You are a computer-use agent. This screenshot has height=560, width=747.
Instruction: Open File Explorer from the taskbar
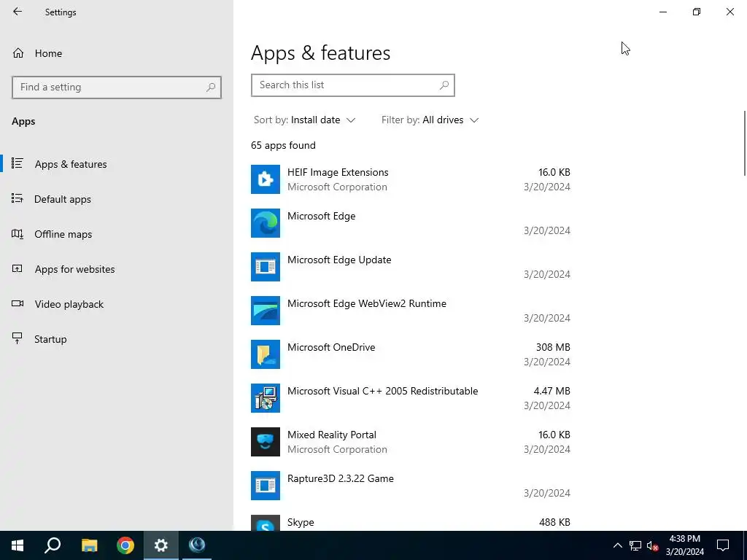point(89,545)
